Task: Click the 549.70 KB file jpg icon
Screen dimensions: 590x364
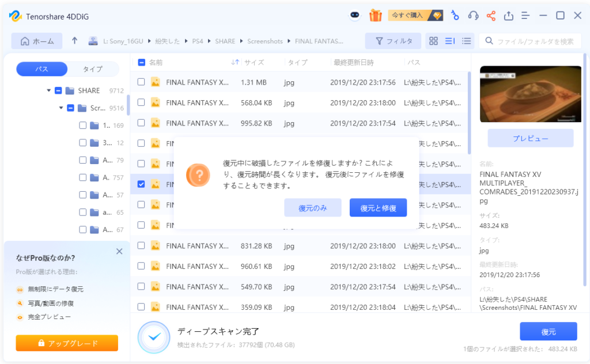Action: (155, 286)
